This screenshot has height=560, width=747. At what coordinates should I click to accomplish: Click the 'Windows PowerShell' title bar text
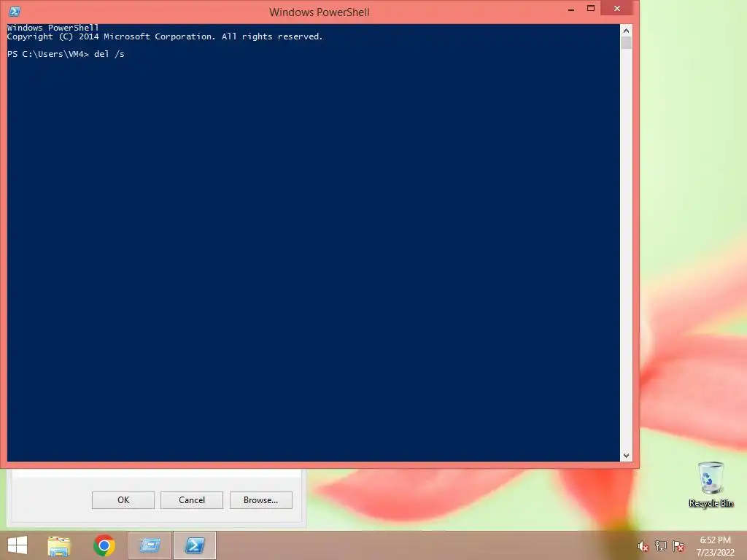pyautogui.click(x=320, y=12)
